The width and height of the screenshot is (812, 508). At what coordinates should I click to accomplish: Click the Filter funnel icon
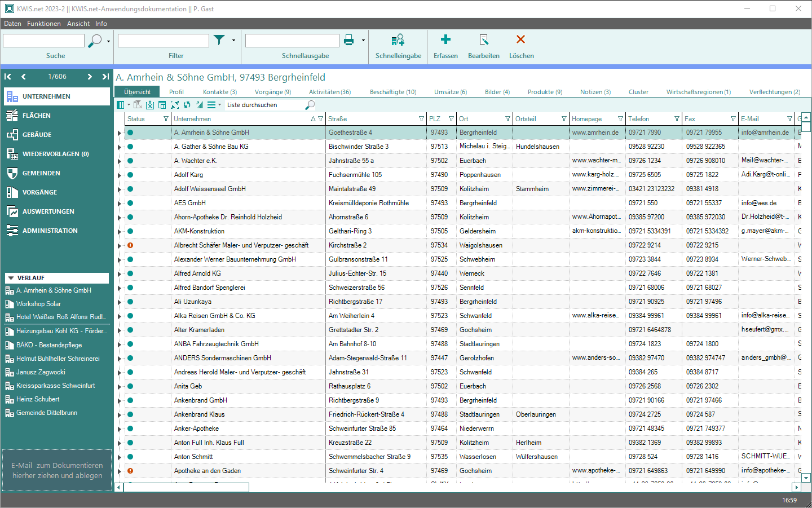pyautogui.click(x=219, y=40)
